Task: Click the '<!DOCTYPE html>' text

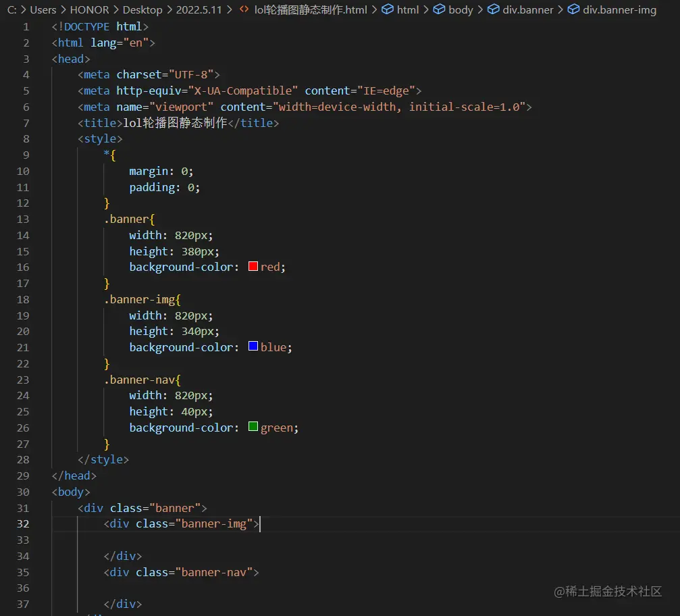Action: coord(100,27)
